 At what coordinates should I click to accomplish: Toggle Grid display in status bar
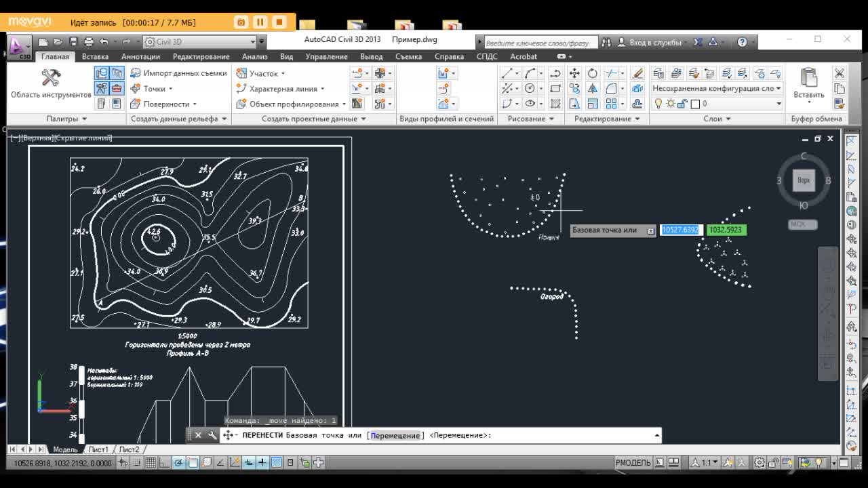151,463
